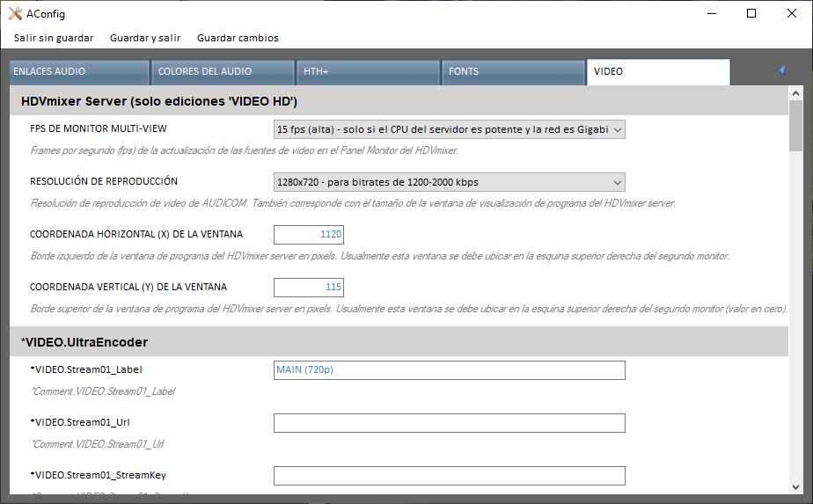Click the *VIDEO.Stream01_Url caption
The height and width of the screenshot is (504, 813).
pyautogui.click(x=80, y=422)
